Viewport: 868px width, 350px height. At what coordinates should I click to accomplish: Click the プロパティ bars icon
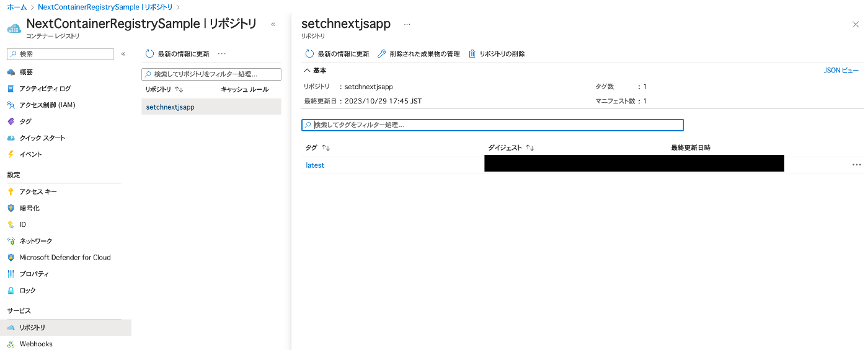point(11,274)
